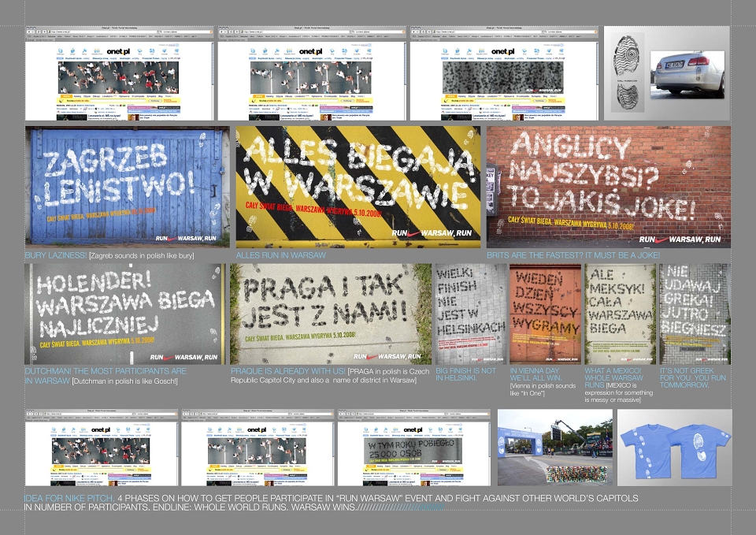Click the BRITS ARE THE FASTEST? caption
This screenshot has width=756, height=535.
[573, 255]
